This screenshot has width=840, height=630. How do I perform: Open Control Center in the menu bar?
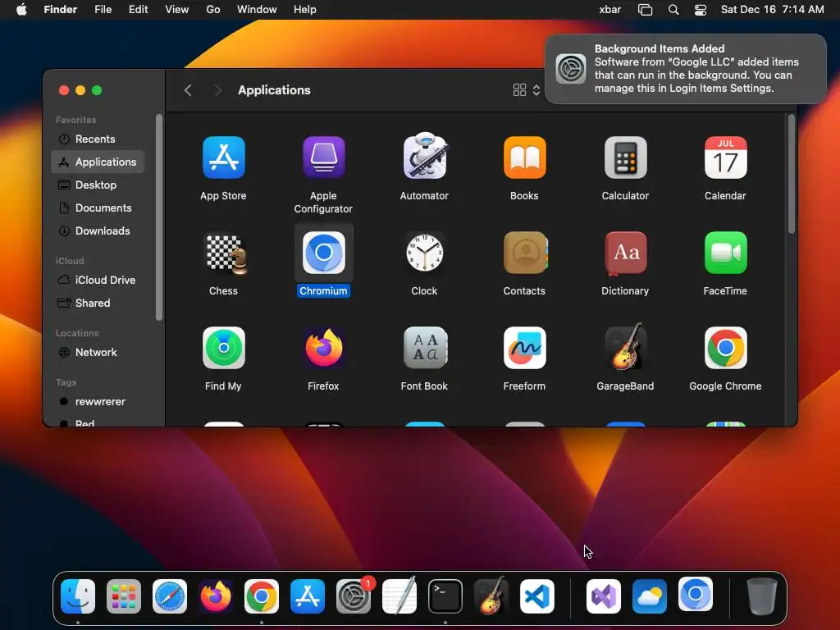701,10
